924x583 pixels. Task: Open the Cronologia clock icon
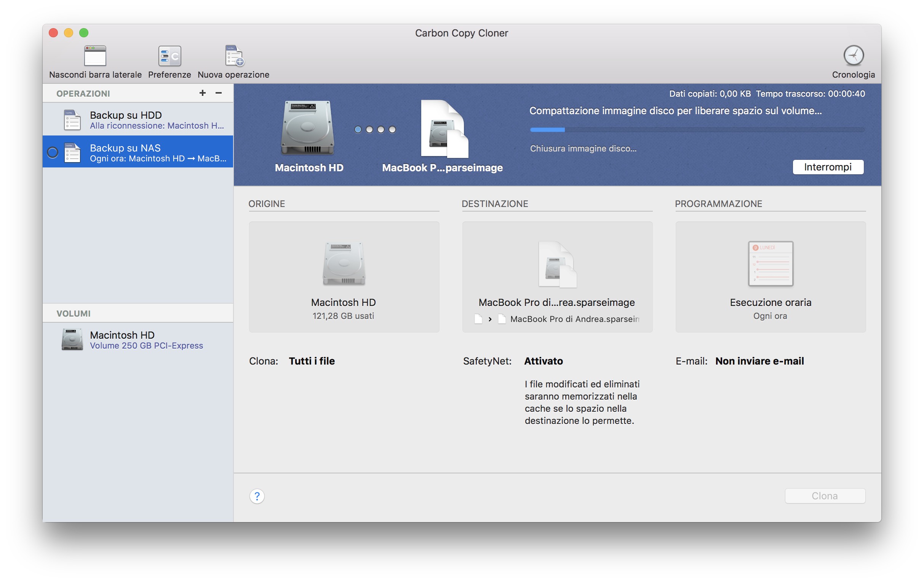[x=854, y=56]
